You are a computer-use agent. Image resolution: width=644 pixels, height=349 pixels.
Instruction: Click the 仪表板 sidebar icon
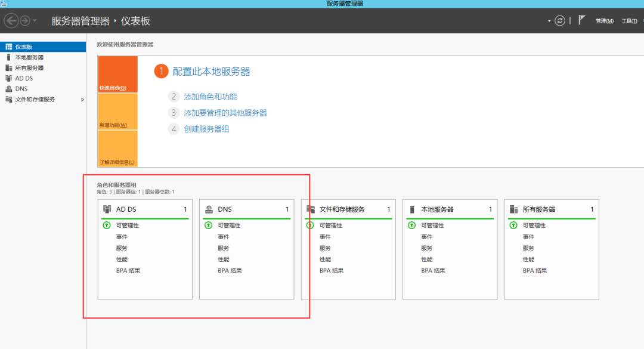tap(8, 47)
